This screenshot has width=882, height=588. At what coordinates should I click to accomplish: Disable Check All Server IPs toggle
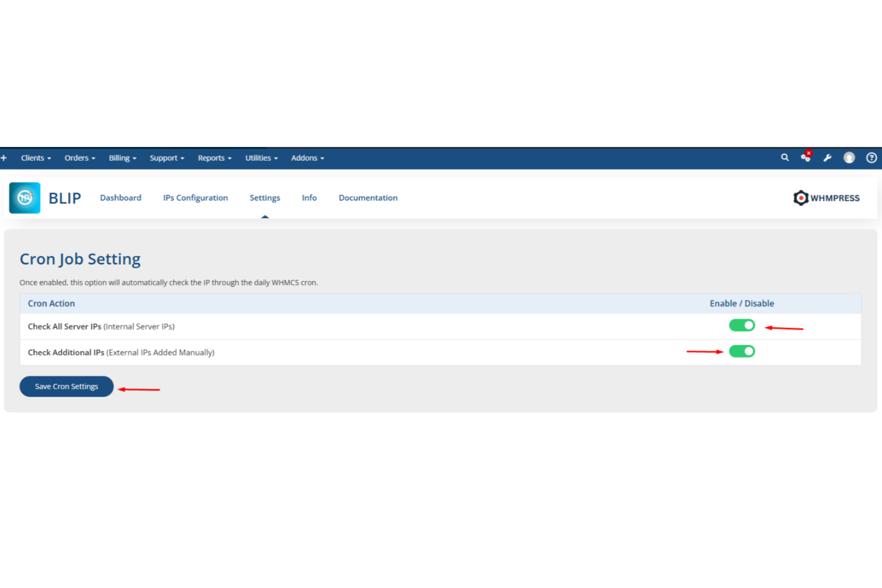742,325
